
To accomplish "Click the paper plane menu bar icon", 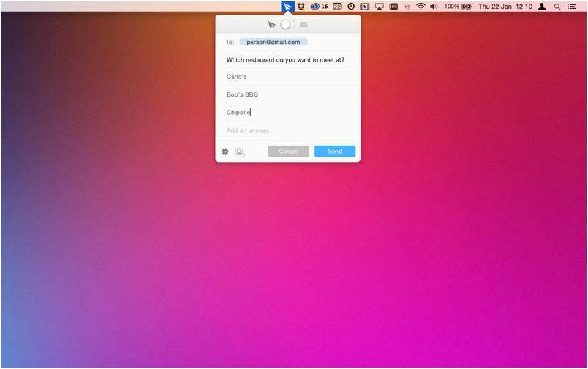I will 287,6.
